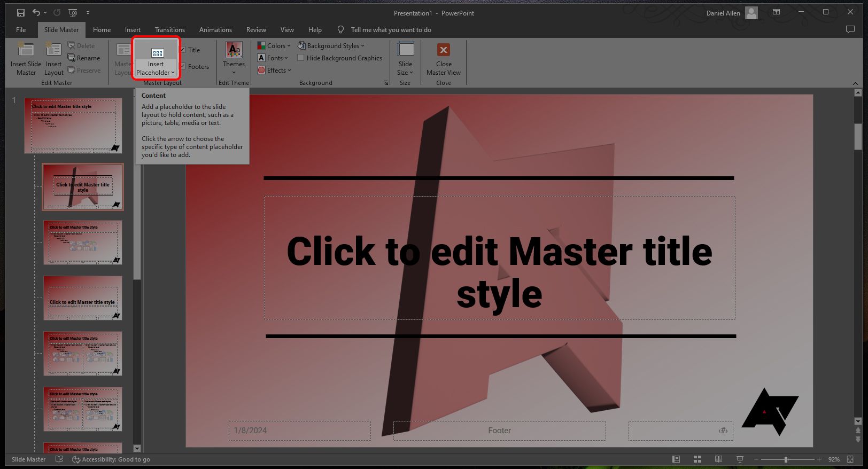
Task: Switch to the View tab
Action: [287, 30]
